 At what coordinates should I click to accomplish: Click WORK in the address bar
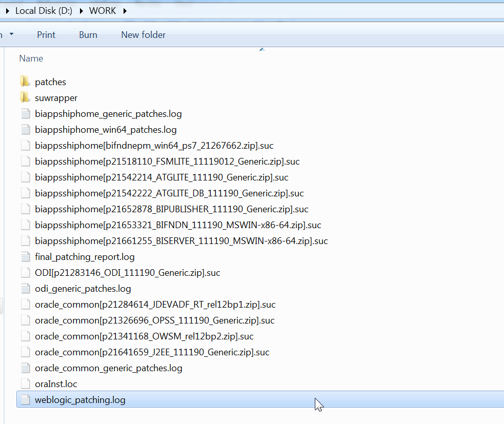tap(103, 11)
